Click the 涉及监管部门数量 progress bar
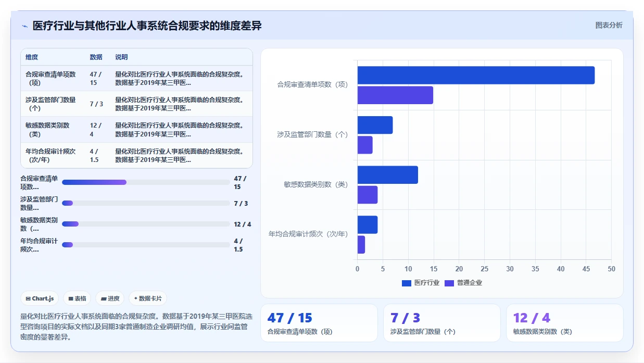The image size is (644, 363). [146, 203]
